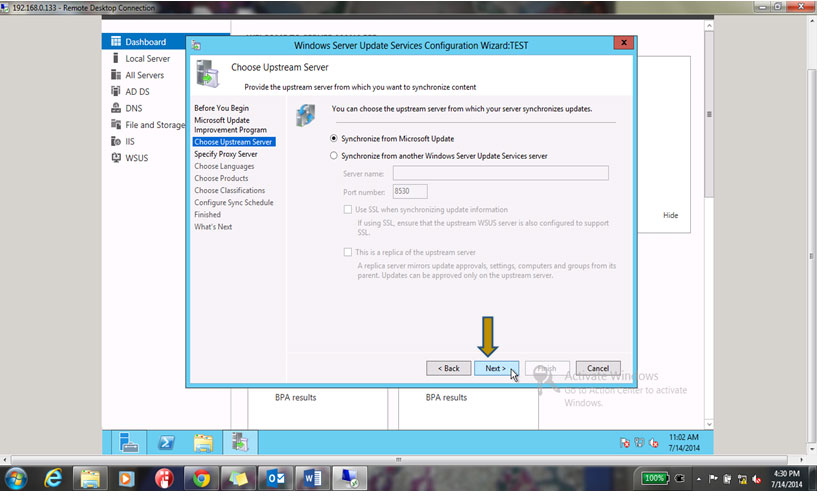Click the remote tray Action Center flag

click(625, 443)
